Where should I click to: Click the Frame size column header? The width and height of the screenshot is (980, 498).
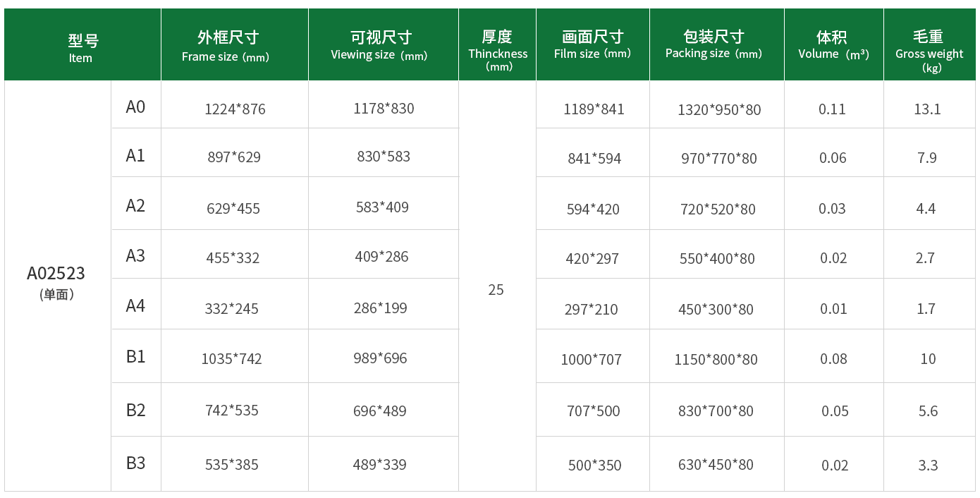click(235, 44)
